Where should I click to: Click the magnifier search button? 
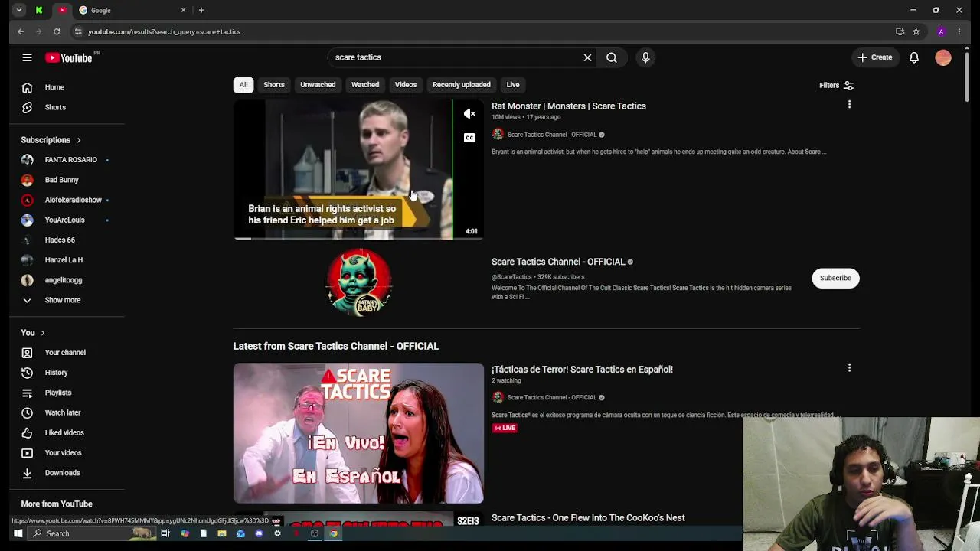coord(612,57)
